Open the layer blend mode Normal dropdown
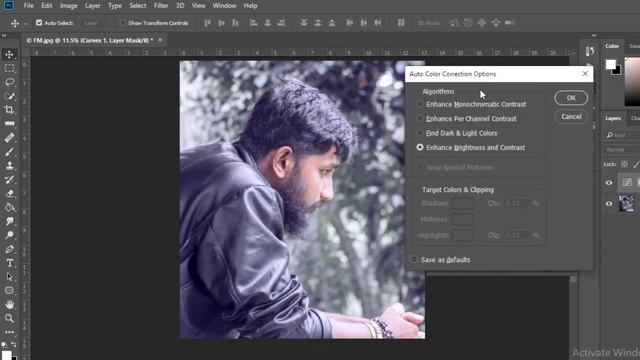 click(x=622, y=150)
